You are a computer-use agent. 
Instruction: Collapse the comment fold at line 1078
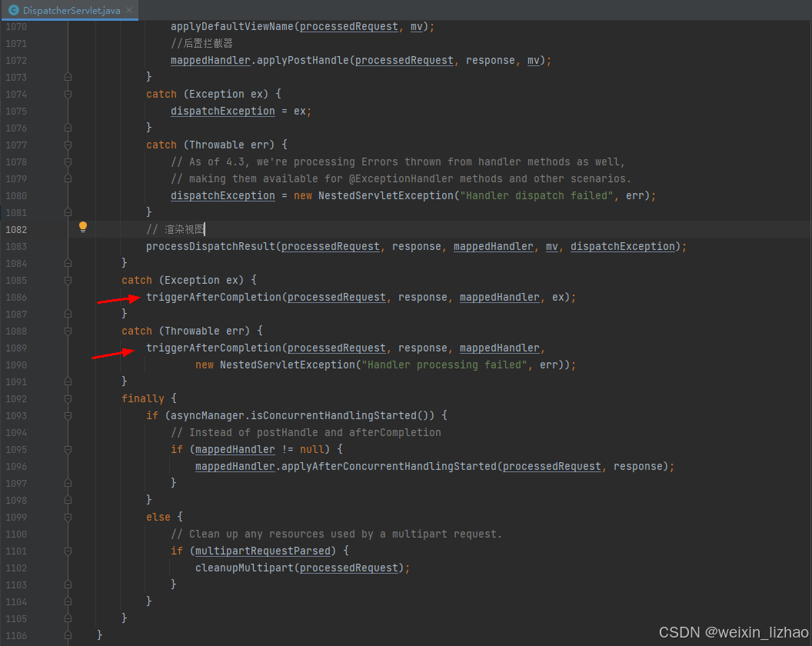pyautogui.click(x=68, y=162)
